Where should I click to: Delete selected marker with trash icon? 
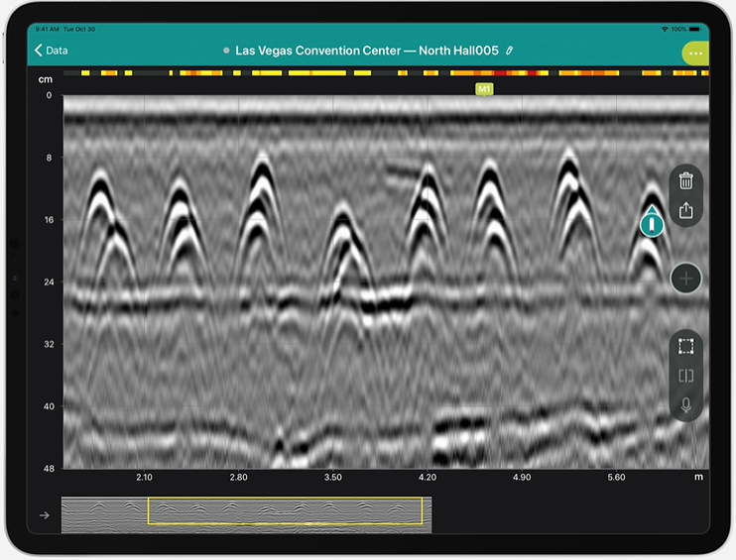click(x=685, y=180)
